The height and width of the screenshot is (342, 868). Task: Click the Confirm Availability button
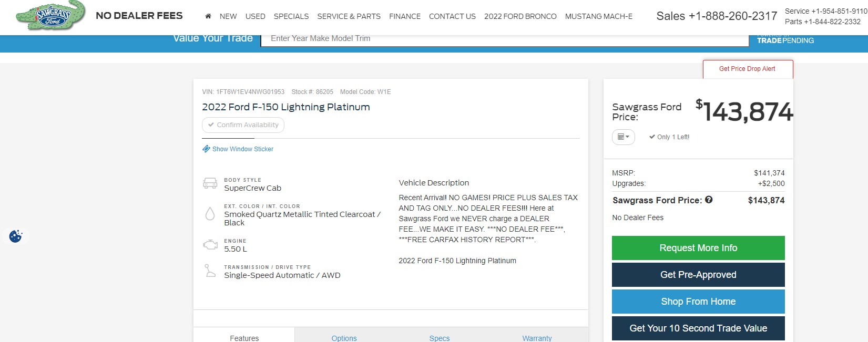pyautogui.click(x=243, y=125)
